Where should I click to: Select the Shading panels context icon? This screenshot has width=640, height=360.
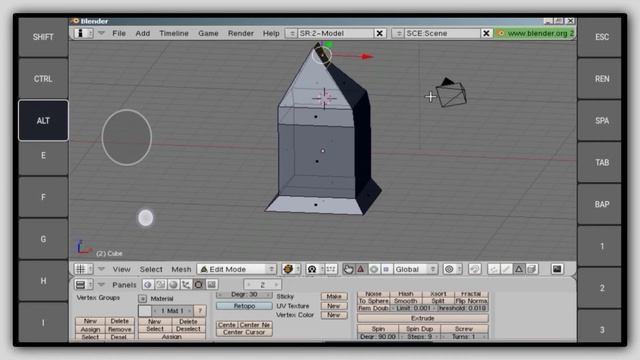[173, 284]
